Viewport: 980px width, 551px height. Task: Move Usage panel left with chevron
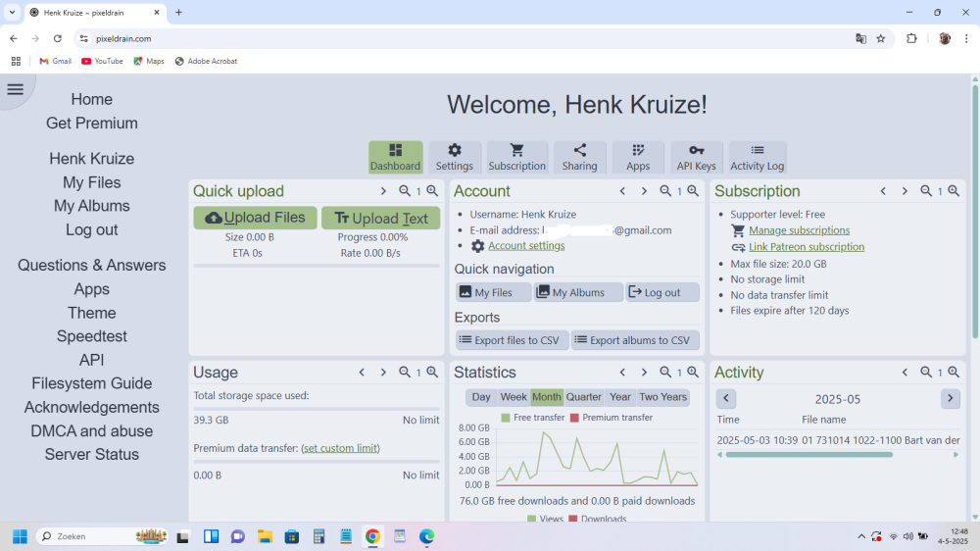point(362,373)
